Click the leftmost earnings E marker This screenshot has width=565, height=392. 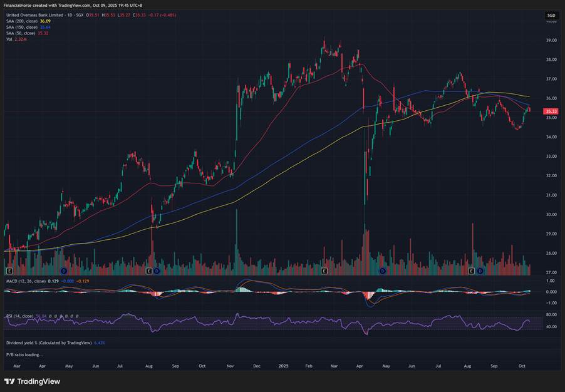click(x=9, y=271)
